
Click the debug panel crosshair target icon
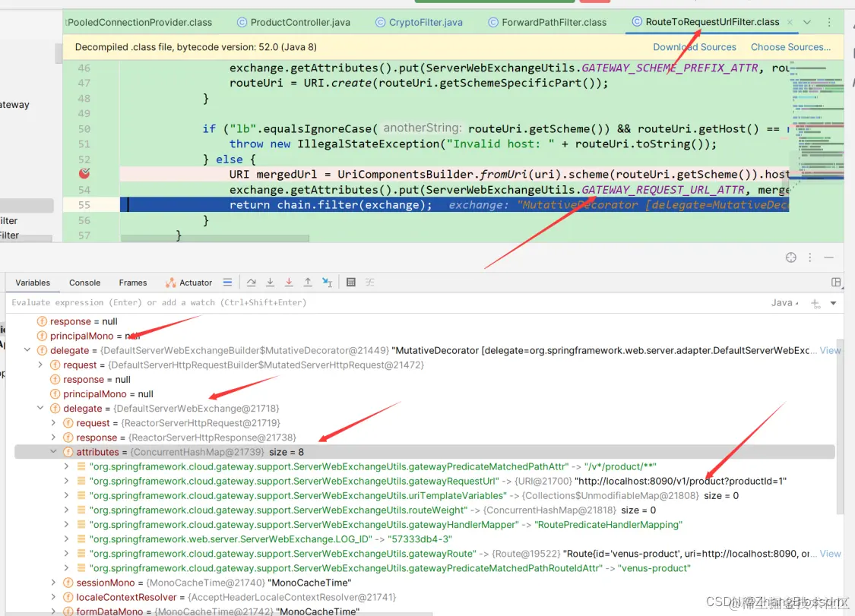click(790, 257)
